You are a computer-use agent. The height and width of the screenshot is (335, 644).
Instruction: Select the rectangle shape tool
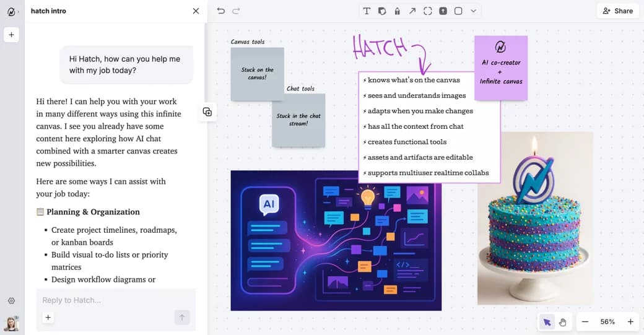[458, 11]
